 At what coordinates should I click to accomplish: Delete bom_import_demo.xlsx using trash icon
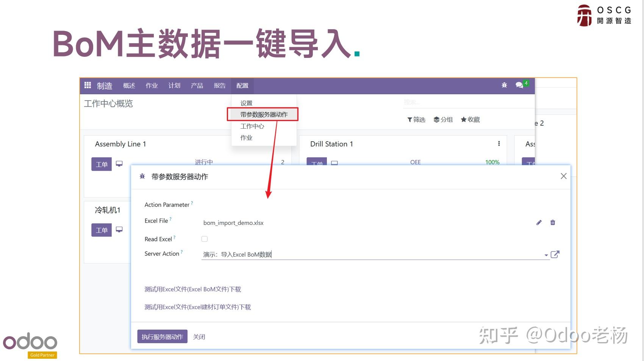pos(553,223)
